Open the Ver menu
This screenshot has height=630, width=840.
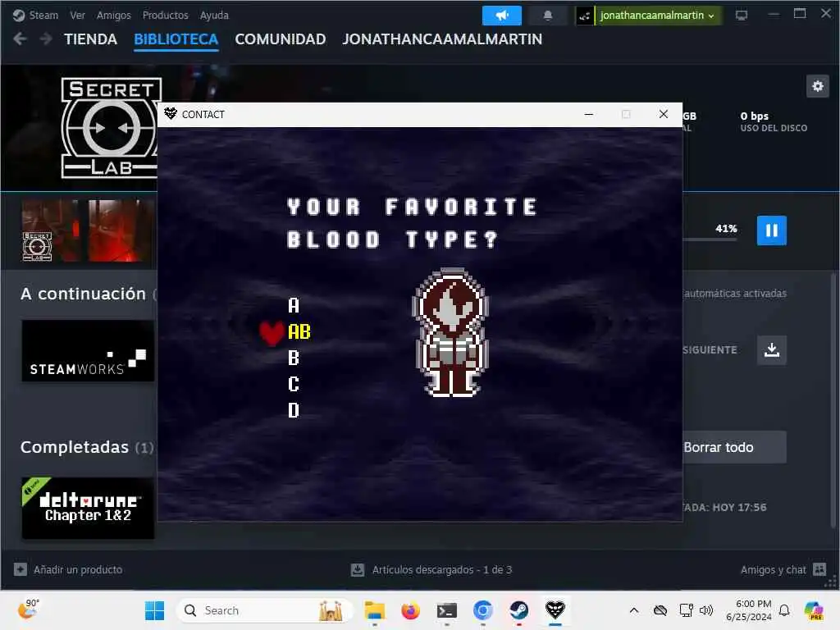tap(77, 15)
